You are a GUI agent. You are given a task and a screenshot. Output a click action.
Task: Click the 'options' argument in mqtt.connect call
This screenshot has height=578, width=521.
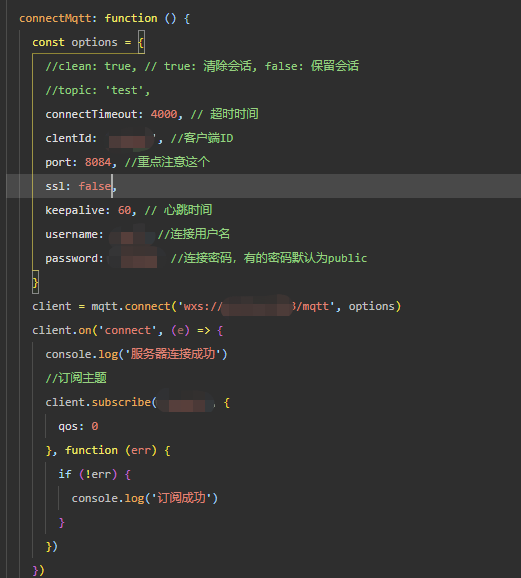click(x=372, y=306)
